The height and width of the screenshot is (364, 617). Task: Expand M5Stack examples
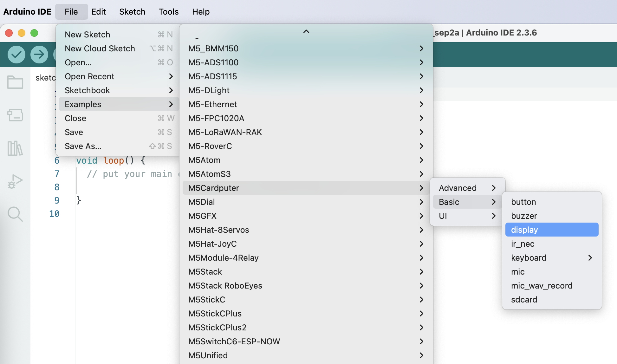click(306, 272)
